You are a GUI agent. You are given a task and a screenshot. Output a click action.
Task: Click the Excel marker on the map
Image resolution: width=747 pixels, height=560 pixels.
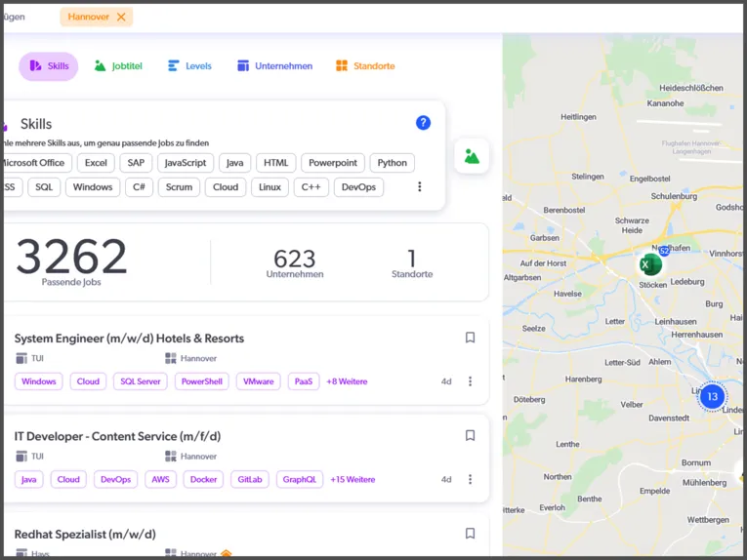649,265
